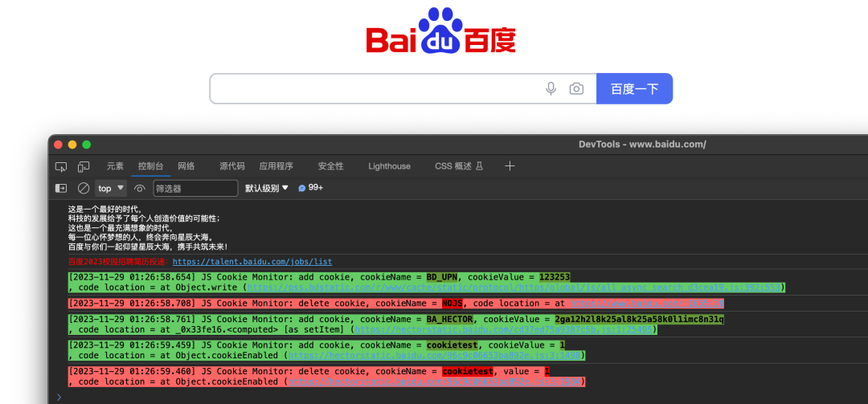
Task: Open the 安全性 tab
Action: click(330, 166)
